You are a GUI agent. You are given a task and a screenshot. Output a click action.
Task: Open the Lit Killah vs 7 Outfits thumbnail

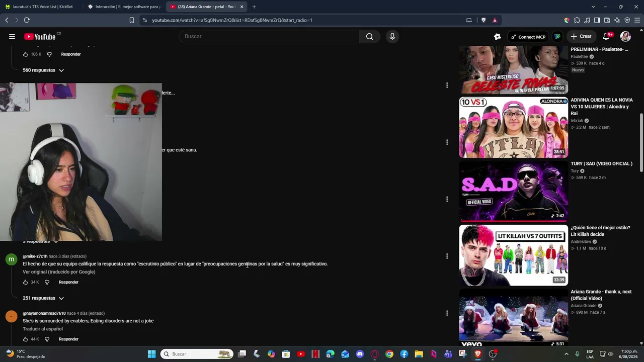click(x=513, y=255)
